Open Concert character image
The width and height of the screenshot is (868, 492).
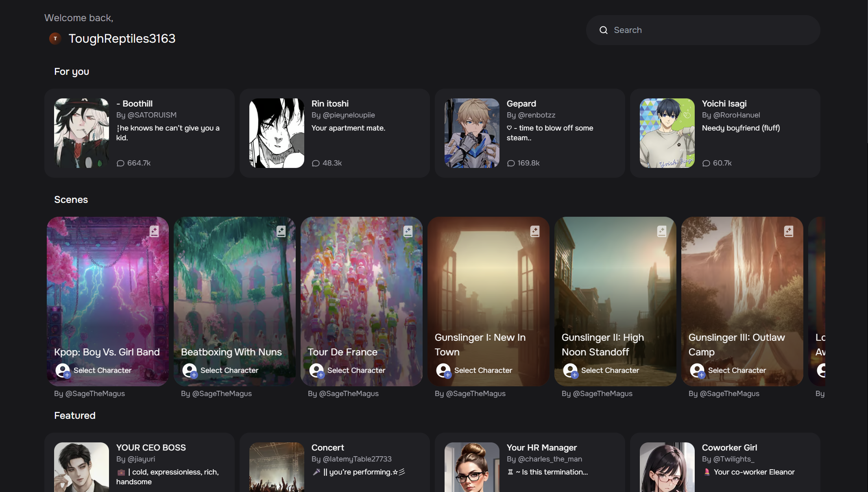277,467
